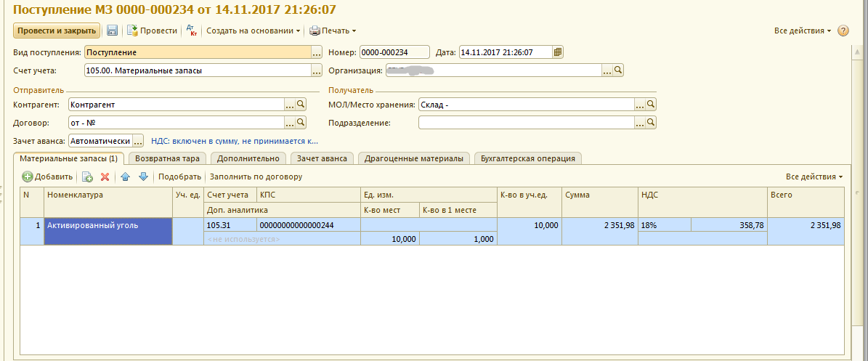The width and height of the screenshot is (868, 361).
Task: Open help via question mark icon
Action: click(843, 31)
